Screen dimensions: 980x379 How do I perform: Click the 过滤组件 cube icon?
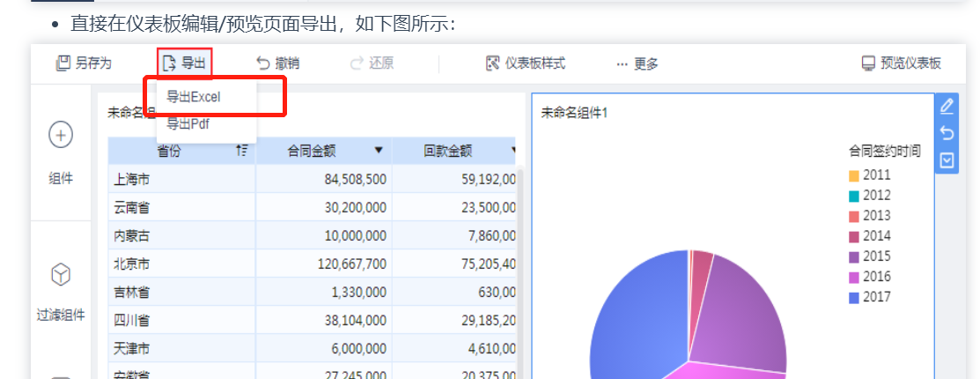point(61,275)
